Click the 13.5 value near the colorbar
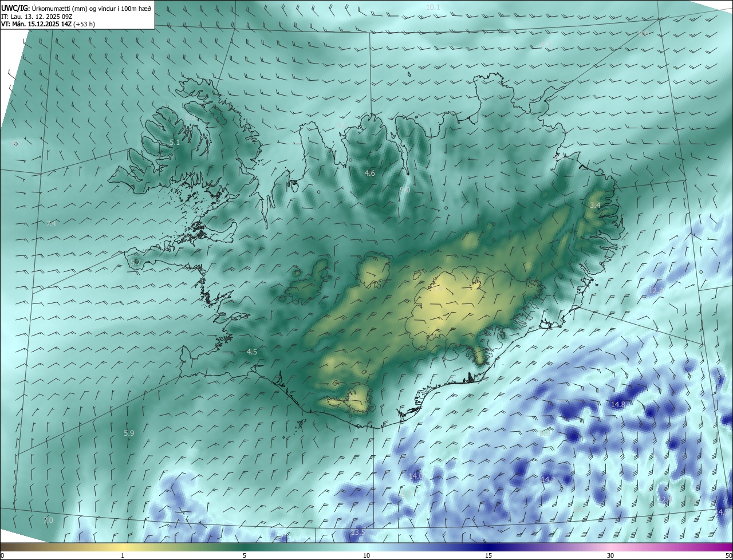This screenshot has width=733, height=560. click(358, 532)
